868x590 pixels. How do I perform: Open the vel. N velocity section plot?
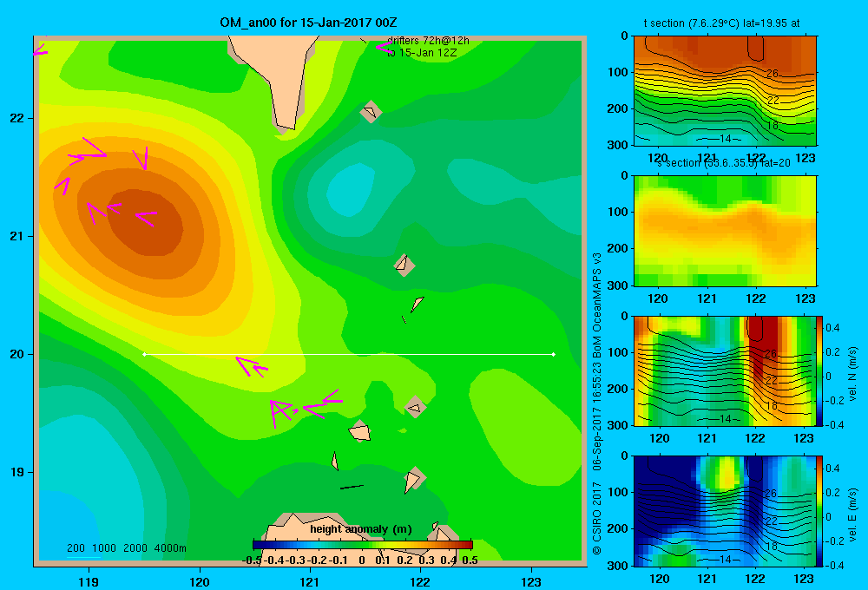point(724,370)
